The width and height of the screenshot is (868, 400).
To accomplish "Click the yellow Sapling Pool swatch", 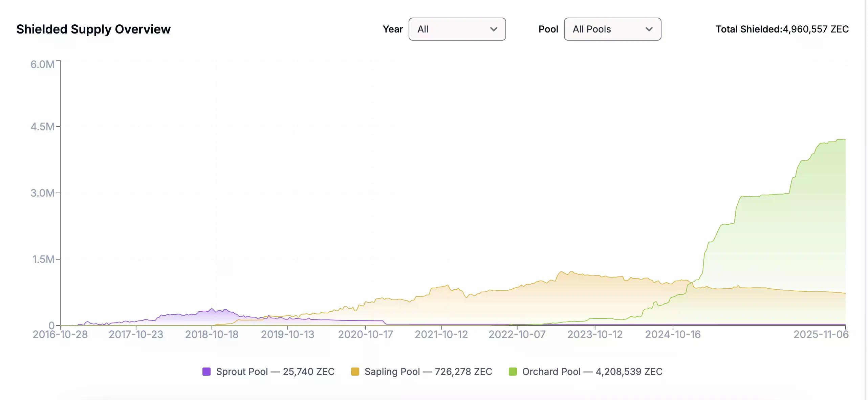I will pyautogui.click(x=355, y=372).
